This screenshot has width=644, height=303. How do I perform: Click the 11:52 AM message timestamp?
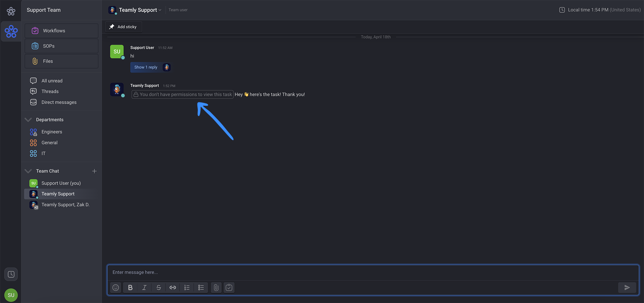point(165,48)
